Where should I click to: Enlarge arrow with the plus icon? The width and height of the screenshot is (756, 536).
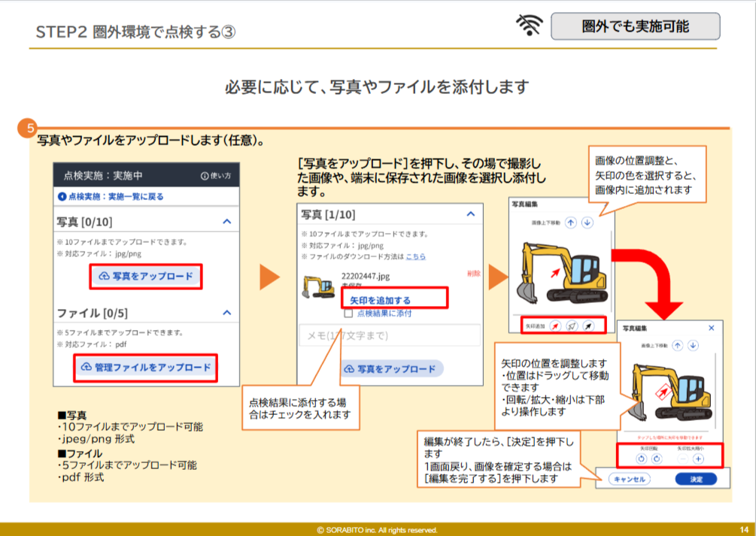point(698,459)
